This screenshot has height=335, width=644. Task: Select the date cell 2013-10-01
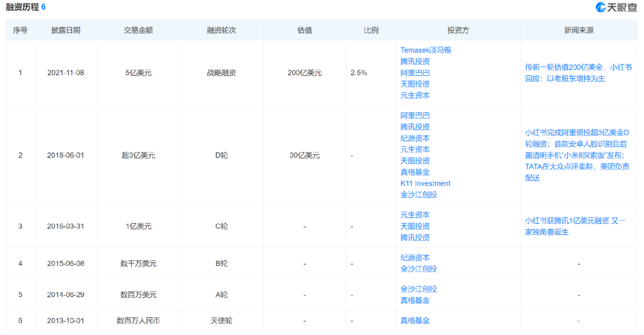66,321
